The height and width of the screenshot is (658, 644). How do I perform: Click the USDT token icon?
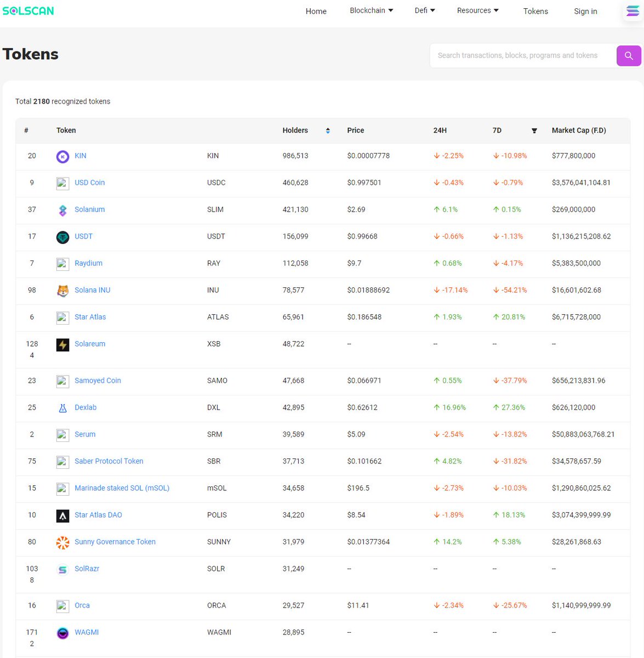coord(63,237)
